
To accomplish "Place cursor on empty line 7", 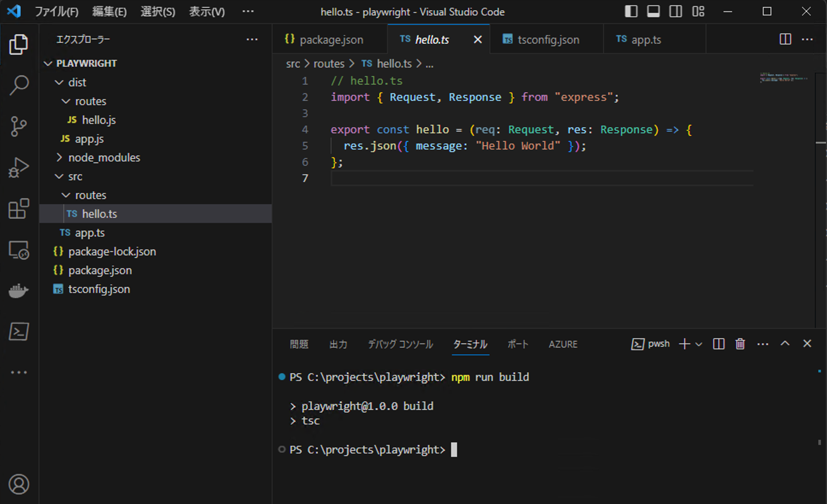I will point(542,178).
